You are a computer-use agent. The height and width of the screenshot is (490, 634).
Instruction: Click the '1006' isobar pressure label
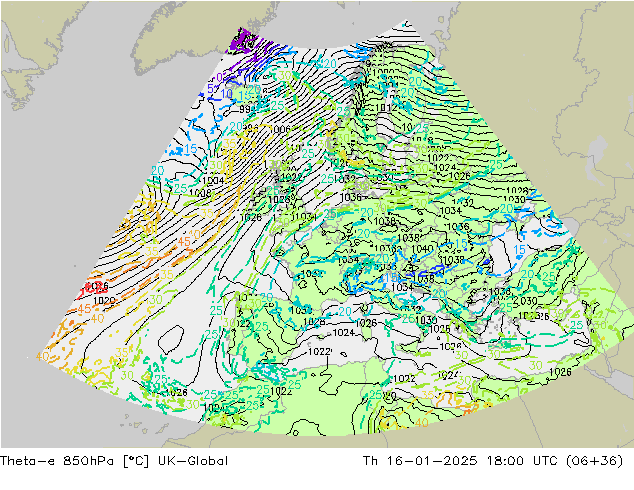[x=281, y=129]
